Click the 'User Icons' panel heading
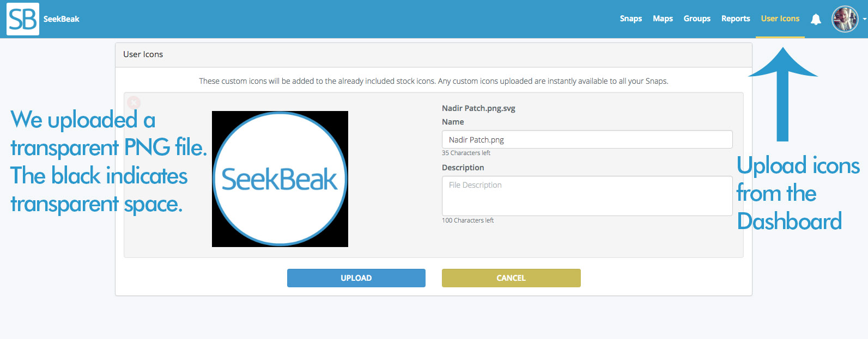Screen dimensions: 868x339 pos(143,54)
